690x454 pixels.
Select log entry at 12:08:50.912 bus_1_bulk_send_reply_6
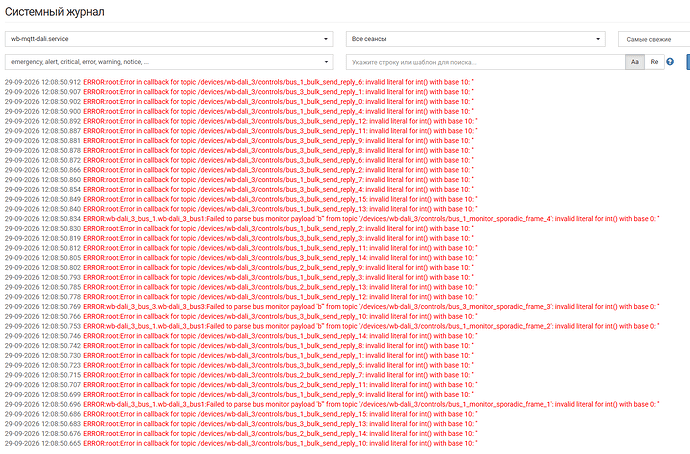239,82
